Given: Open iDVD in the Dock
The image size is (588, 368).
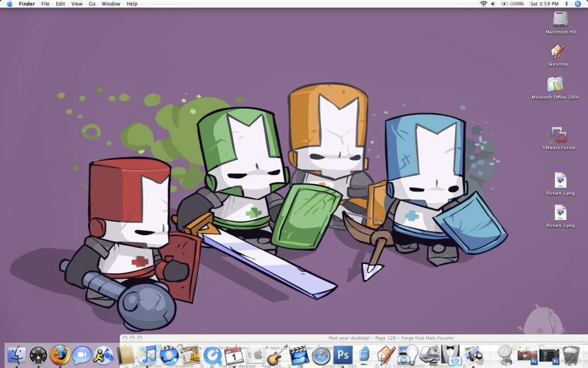Looking at the screenshot, I should click(169, 355).
